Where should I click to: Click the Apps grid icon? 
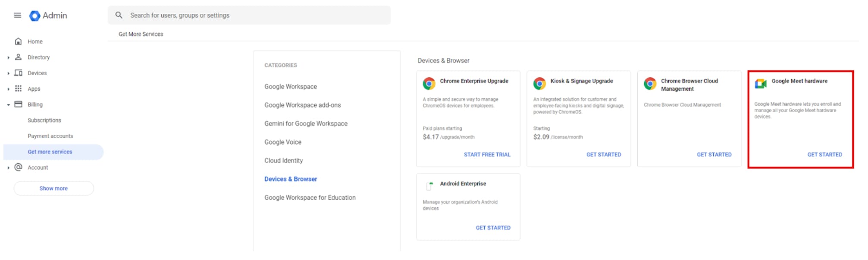[x=18, y=89]
